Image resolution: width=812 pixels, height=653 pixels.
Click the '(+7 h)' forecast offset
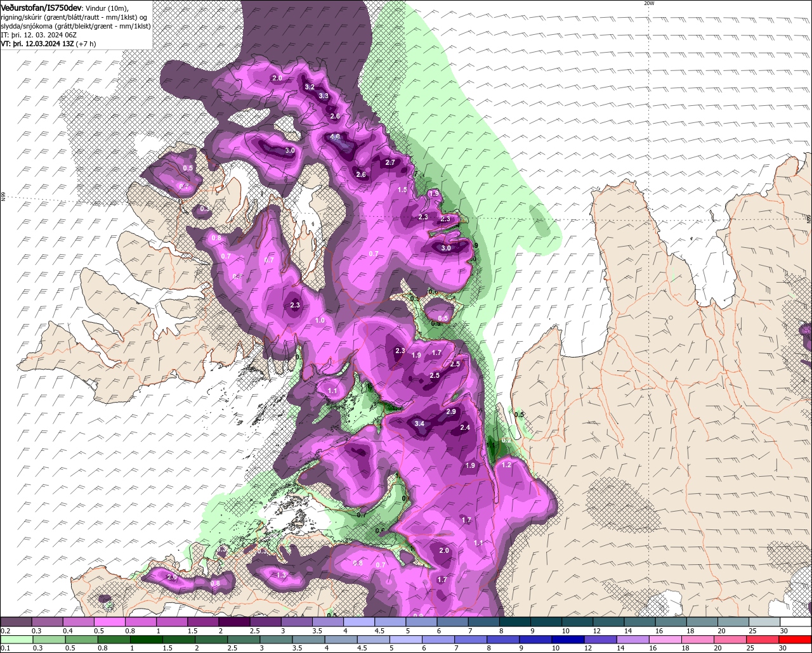click(x=86, y=44)
